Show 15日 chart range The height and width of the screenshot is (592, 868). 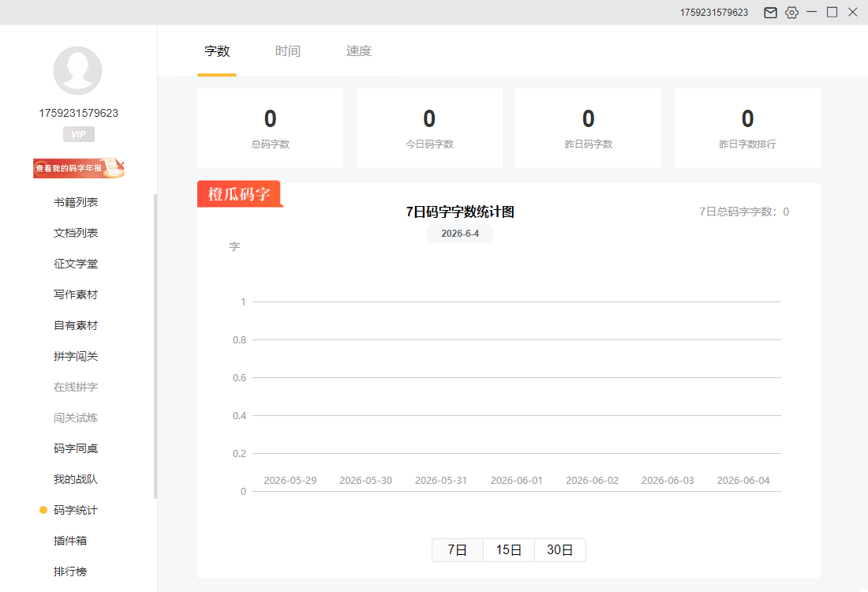point(509,550)
